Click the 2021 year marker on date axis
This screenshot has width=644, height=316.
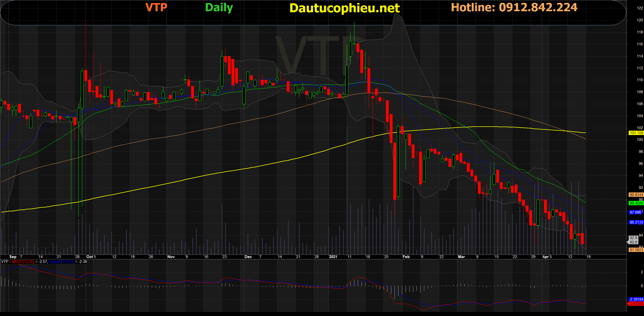333,257
